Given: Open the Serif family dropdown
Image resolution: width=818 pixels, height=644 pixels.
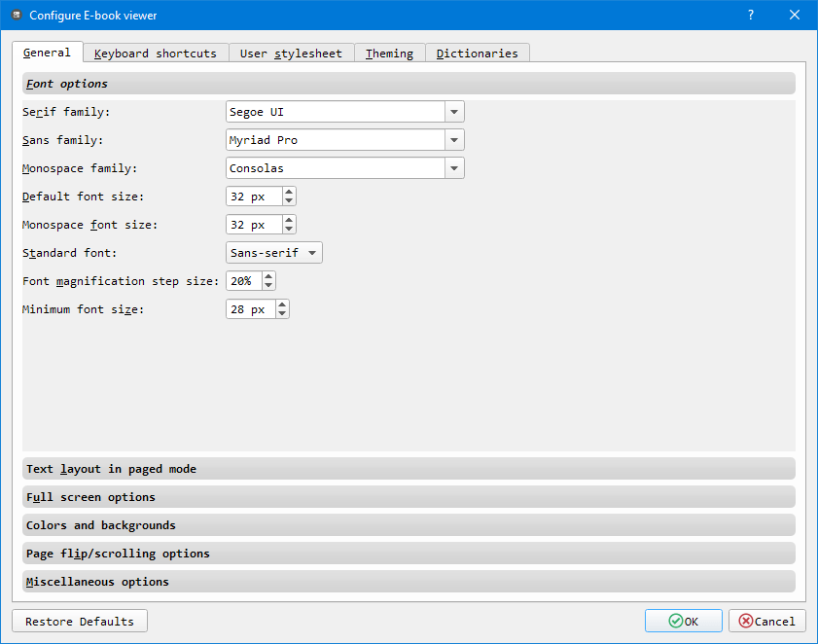Looking at the screenshot, I should tap(453, 111).
